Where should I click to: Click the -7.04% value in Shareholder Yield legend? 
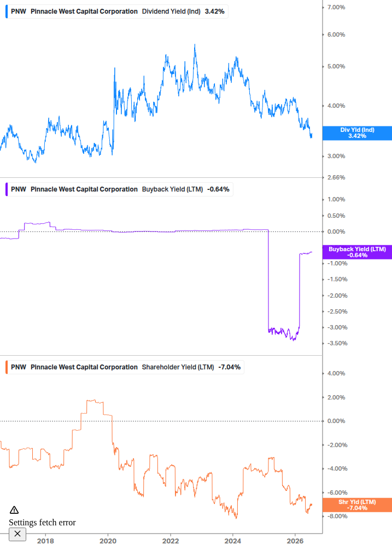[x=230, y=367]
